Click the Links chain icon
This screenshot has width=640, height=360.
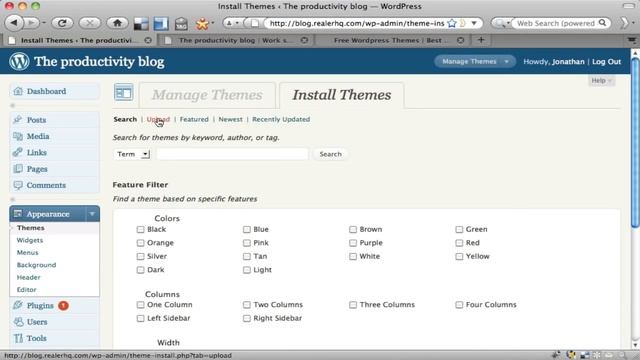[x=18, y=152]
